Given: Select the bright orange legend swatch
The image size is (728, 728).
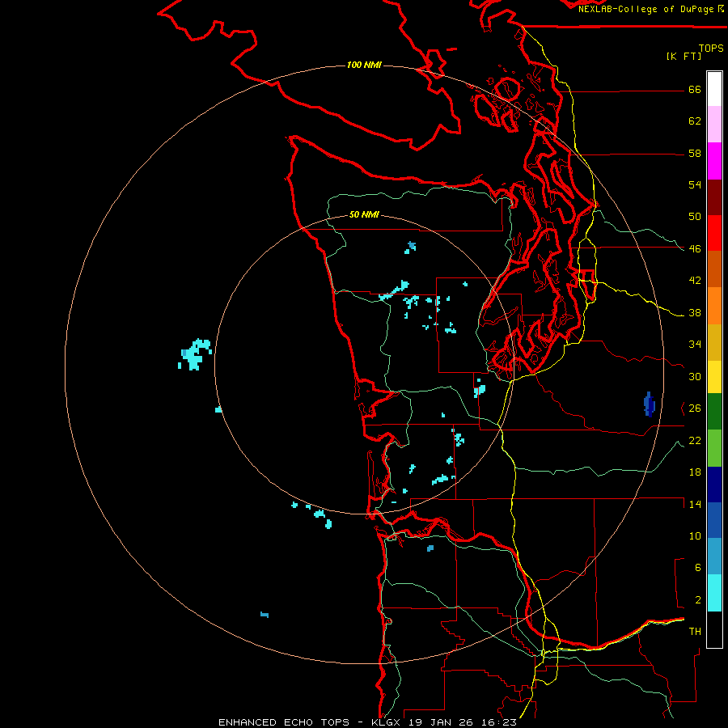Looking at the screenshot, I should [x=714, y=306].
